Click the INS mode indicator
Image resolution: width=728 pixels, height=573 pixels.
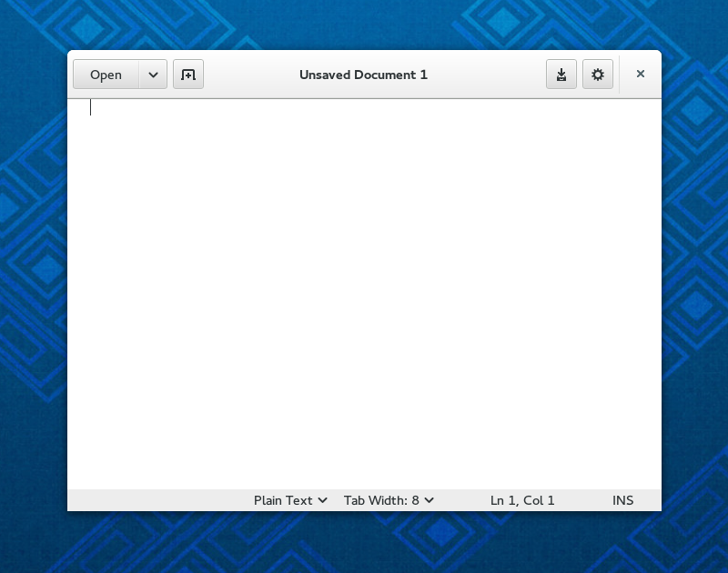(622, 500)
